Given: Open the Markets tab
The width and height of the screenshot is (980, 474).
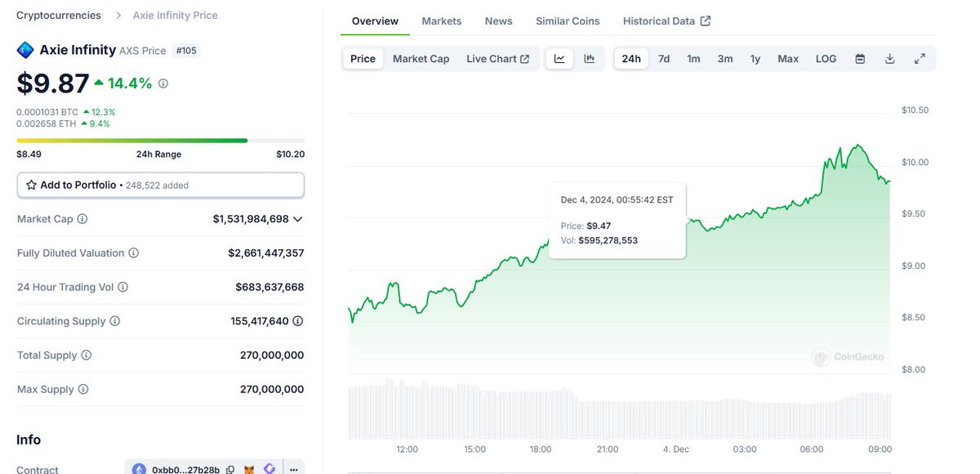Looking at the screenshot, I should click(442, 21).
